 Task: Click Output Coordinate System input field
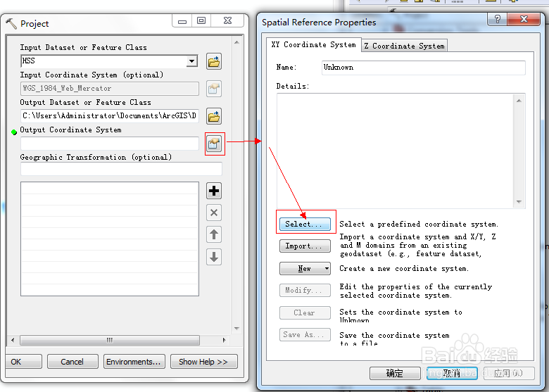coord(110,144)
